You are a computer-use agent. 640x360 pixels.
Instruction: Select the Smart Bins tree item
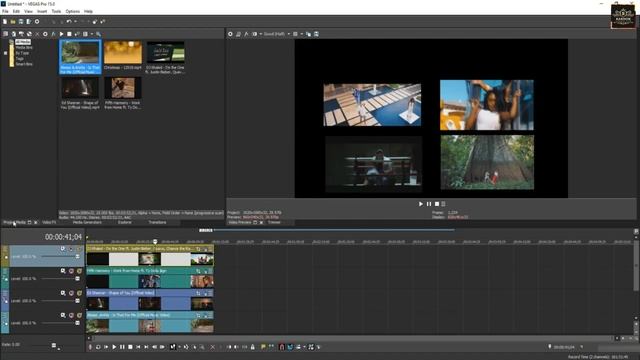click(x=24, y=64)
